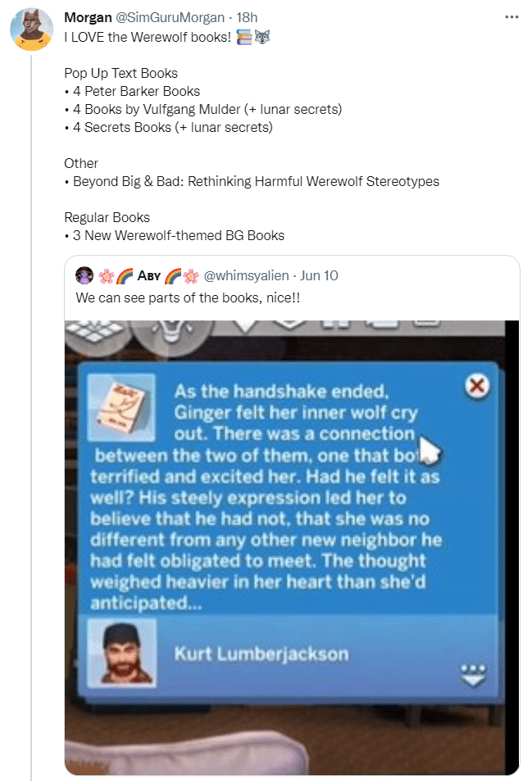Open the quoted tweet author's avatar

84,275
